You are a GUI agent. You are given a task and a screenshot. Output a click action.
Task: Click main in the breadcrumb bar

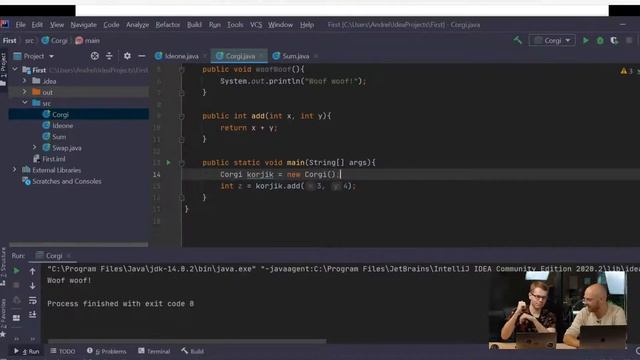[x=87, y=40]
